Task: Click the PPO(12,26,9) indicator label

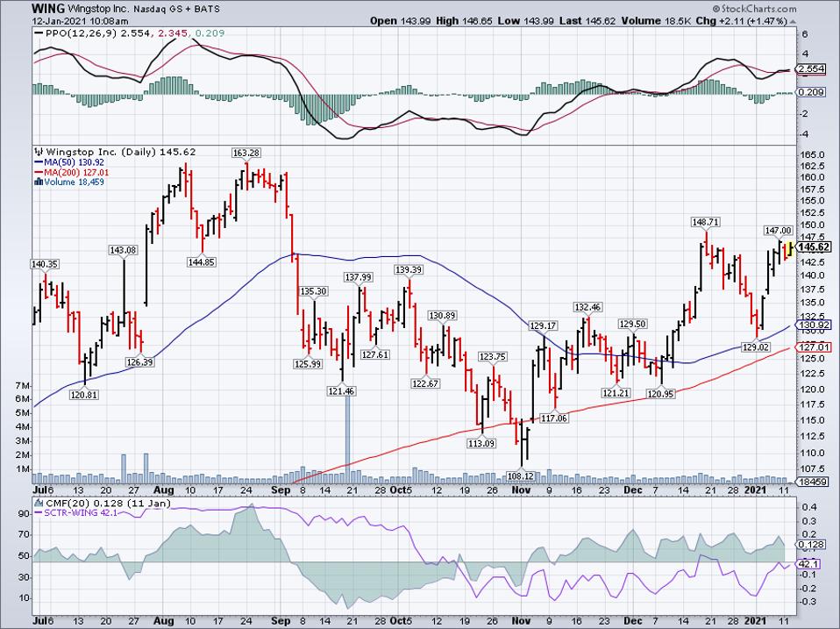Action: tap(82, 33)
